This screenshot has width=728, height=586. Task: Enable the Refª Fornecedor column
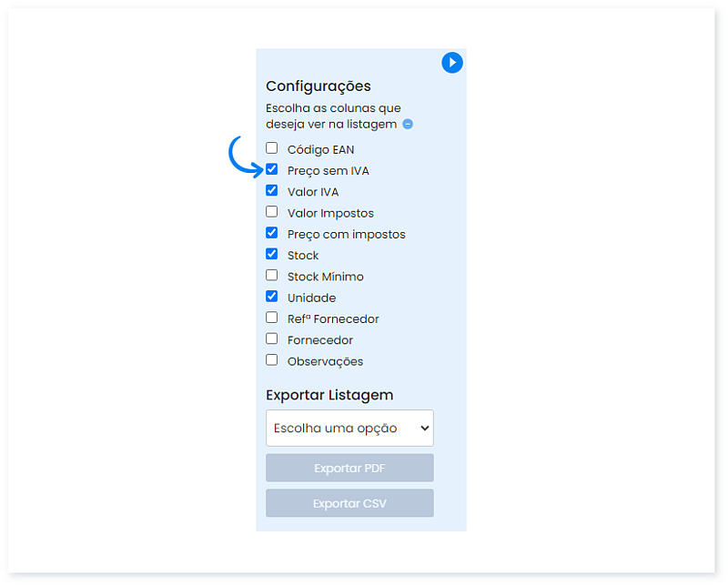[271, 318]
